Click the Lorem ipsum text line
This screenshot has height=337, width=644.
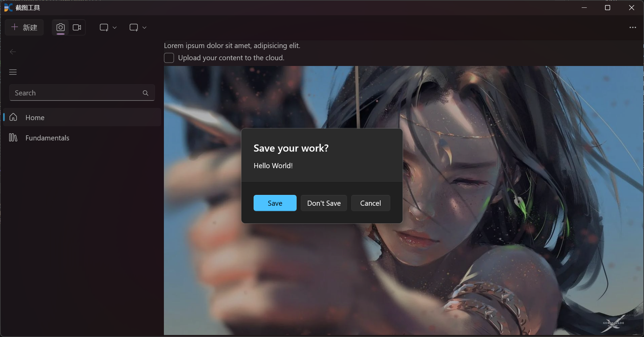pos(232,46)
